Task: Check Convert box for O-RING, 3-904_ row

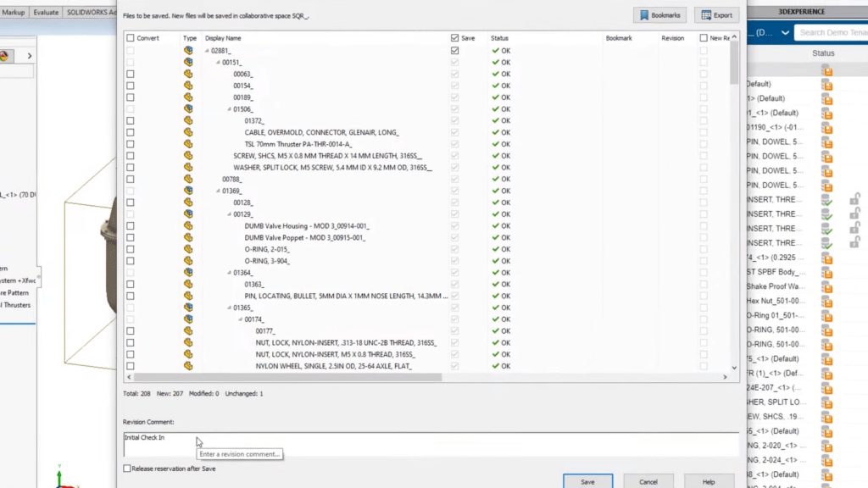Action: 130,261
